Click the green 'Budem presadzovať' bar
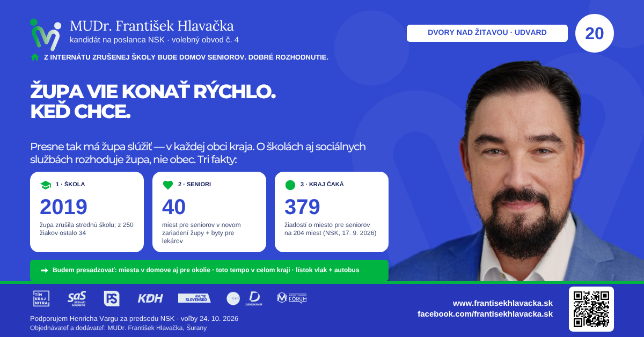644x337 pixels. click(x=209, y=270)
